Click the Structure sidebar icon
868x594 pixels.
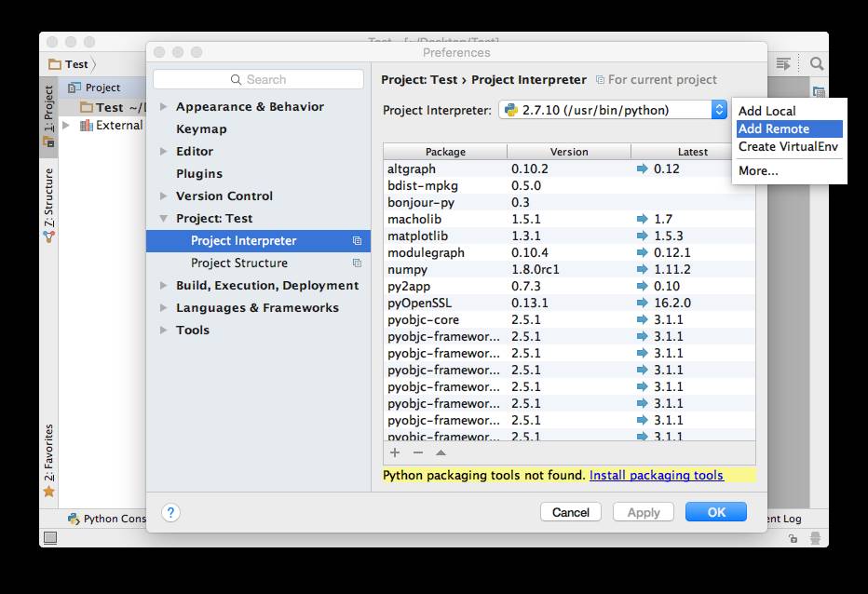coord(48,236)
